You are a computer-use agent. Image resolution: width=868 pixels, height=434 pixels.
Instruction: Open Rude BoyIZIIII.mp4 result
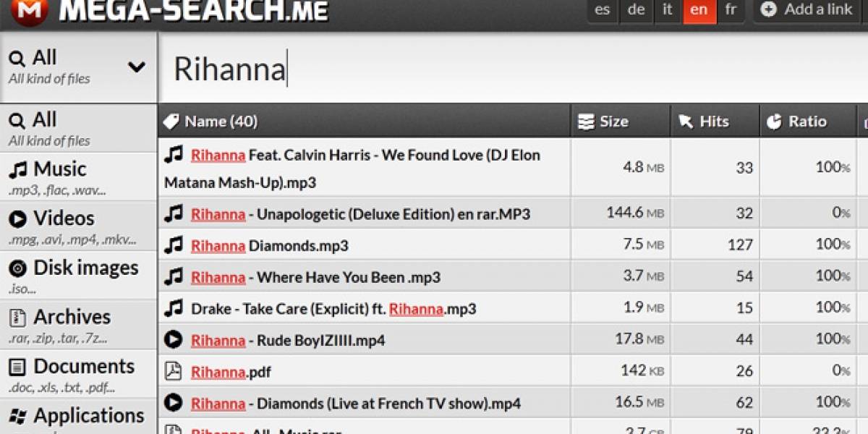click(x=288, y=341)
